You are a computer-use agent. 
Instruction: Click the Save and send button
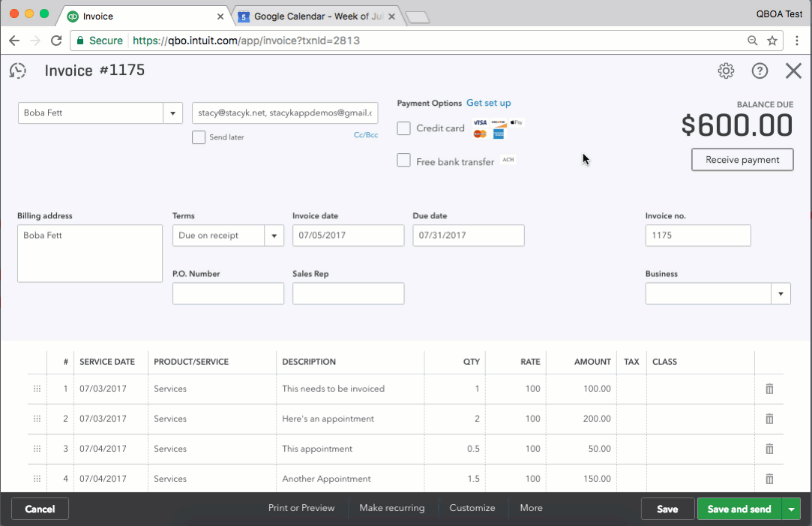739,509
